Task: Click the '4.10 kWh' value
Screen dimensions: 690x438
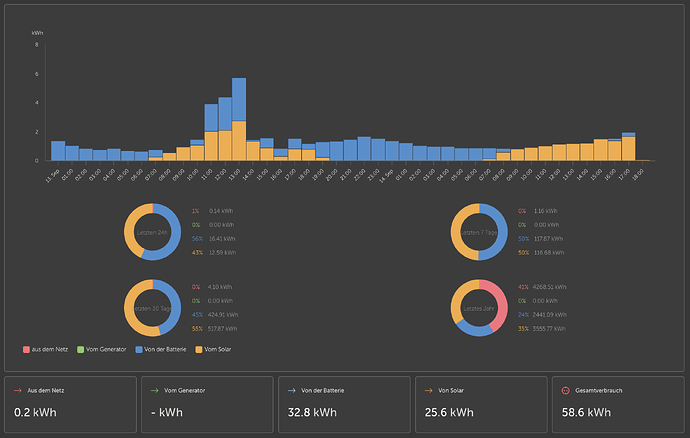Action: click(x=220, y=287)
